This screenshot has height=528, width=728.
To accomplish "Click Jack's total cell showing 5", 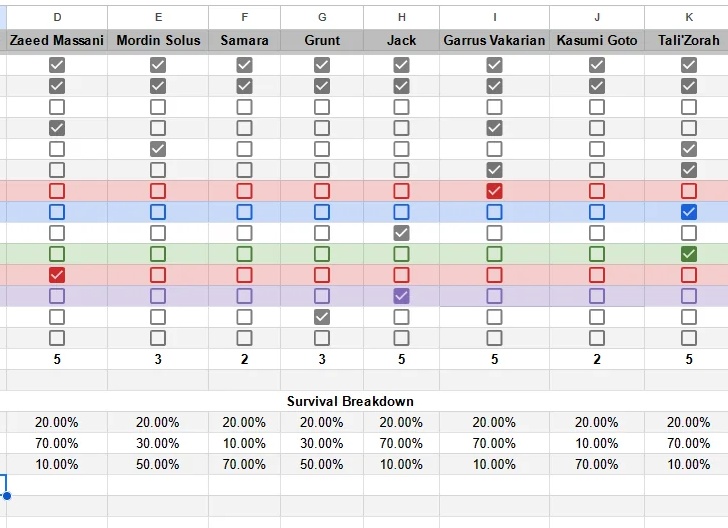I will pos(401,359).
